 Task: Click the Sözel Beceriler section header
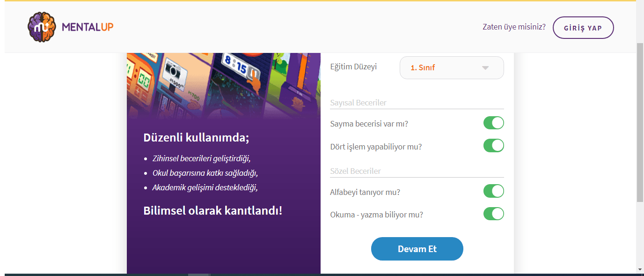(x=355, y=171)
